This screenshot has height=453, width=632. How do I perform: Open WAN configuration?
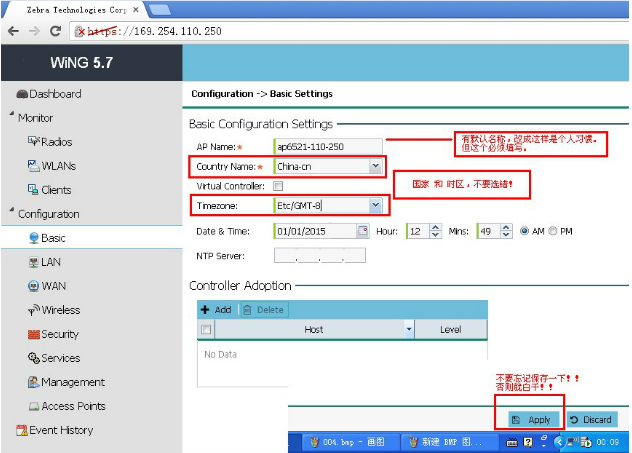pos(47,286)
